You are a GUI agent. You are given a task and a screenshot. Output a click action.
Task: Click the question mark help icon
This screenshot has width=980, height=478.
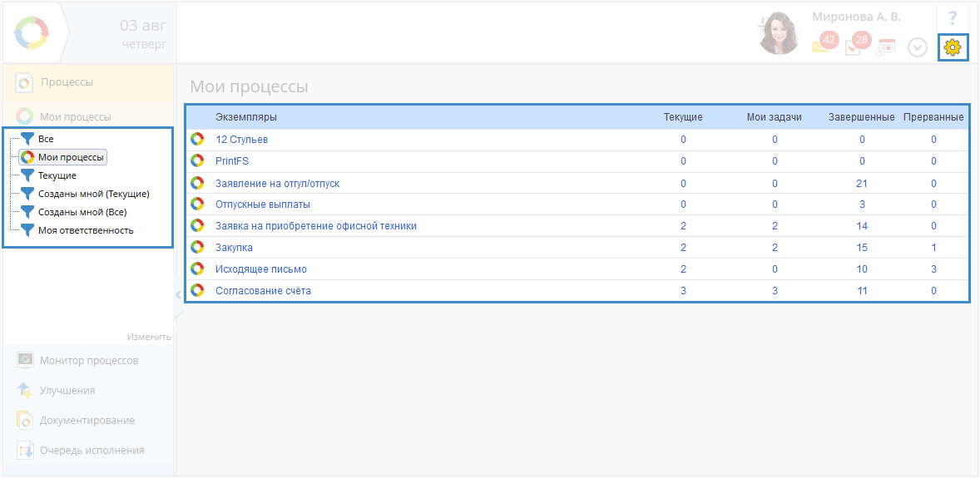[953, 17]
